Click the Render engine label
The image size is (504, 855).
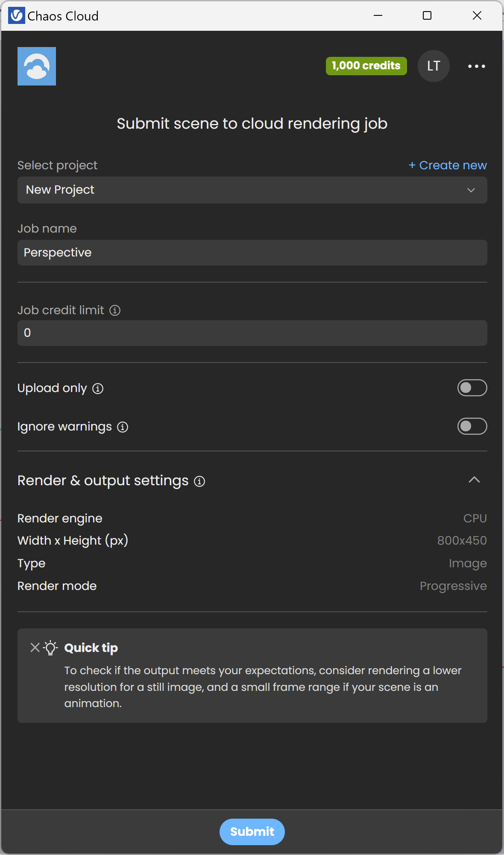pyautogui.click(x=60, y=519)
